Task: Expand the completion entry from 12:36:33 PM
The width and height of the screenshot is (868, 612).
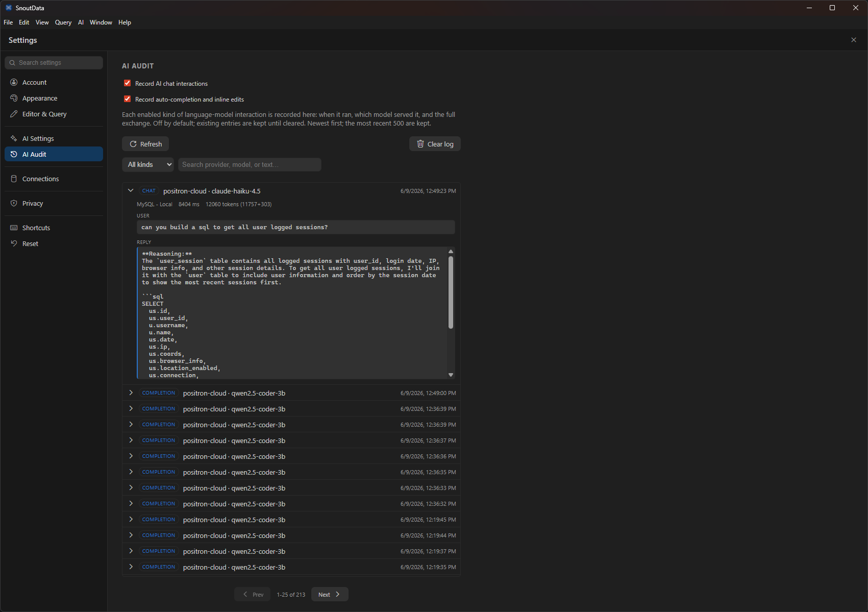Action: tap(131, 488)
